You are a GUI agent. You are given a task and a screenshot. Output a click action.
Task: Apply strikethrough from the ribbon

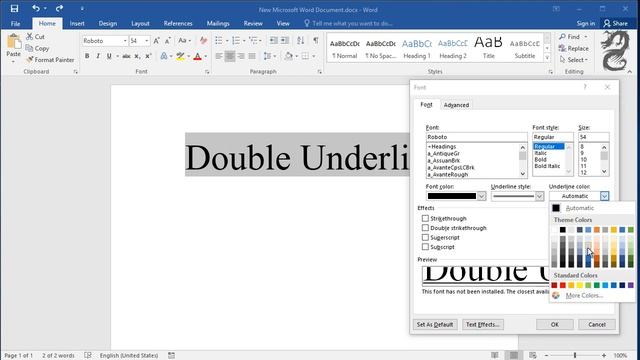(127, 56)
